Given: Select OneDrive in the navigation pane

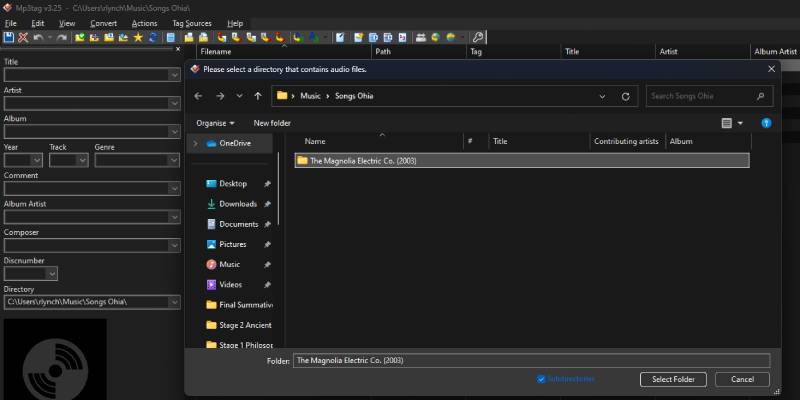Looking at the screenshot, I should 235,143.
